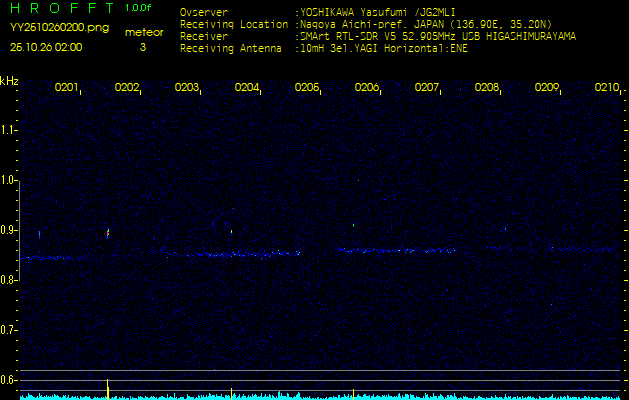
Task: Select the 1.0 frequency axis label
Action: pos(9,180)
